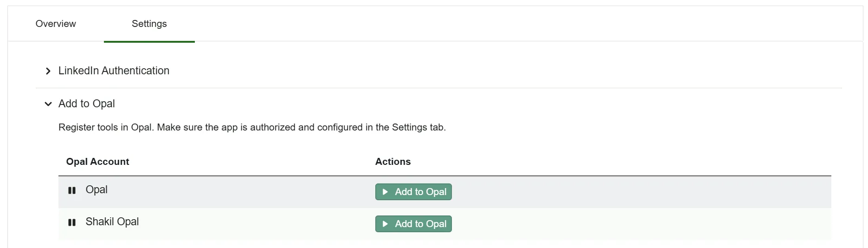Click play triangle icon in Shakil Opal row button
Image resolution: width=868 pixels, height=248 pixels.
click(385, 224)
